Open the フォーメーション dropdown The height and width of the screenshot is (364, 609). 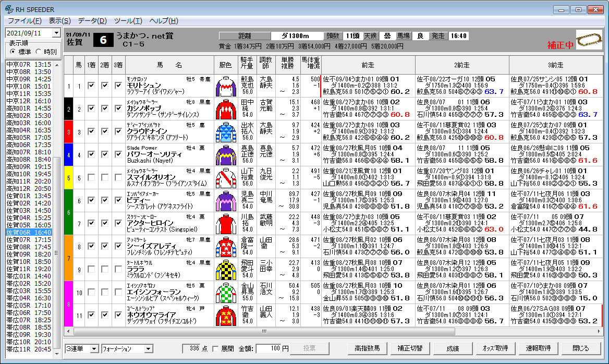coord(149,349)
